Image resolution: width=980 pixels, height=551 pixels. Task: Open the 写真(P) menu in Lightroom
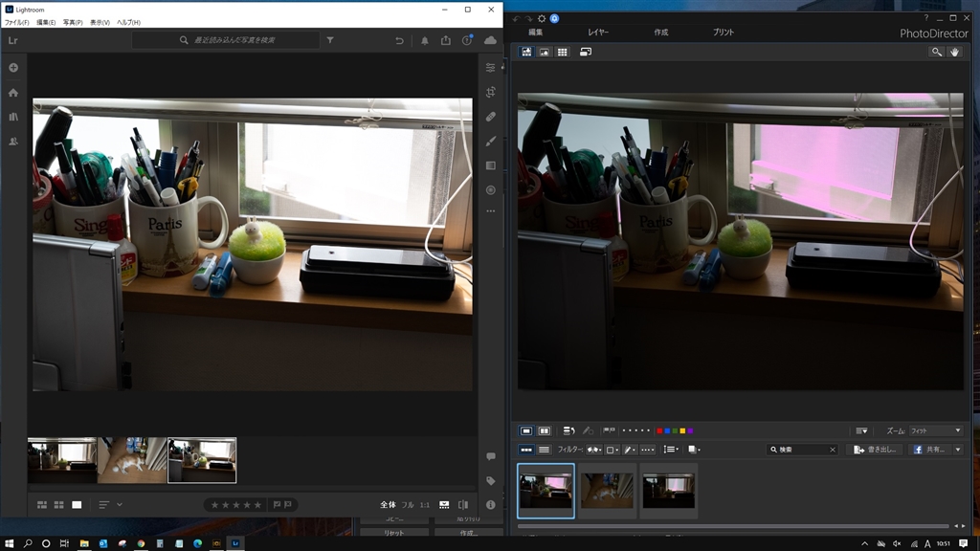click(73, 22)
